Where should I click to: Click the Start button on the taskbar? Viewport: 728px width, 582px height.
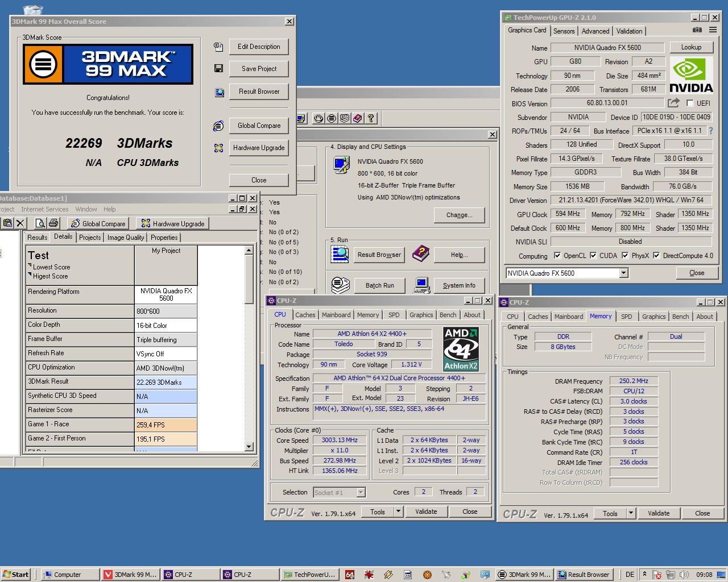[15, 575]
